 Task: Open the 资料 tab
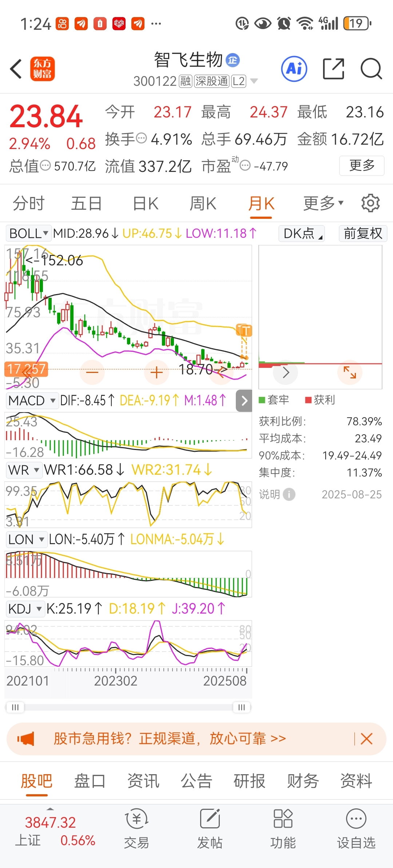pyautogui.click(x=356, y=781)
